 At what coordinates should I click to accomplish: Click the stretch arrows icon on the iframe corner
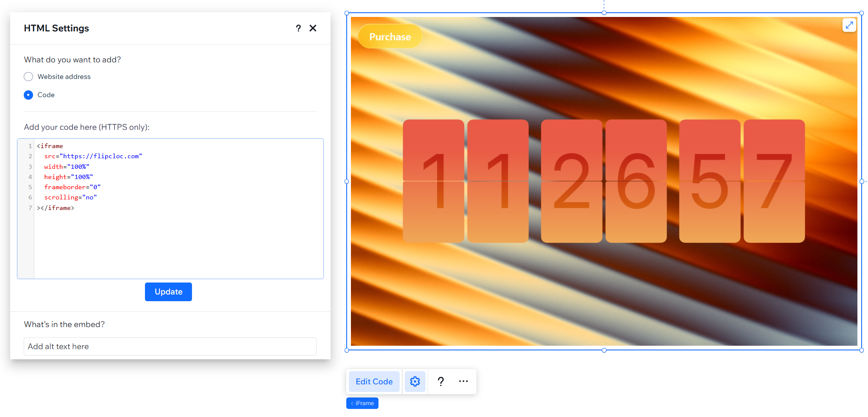(x=849, y=25)
